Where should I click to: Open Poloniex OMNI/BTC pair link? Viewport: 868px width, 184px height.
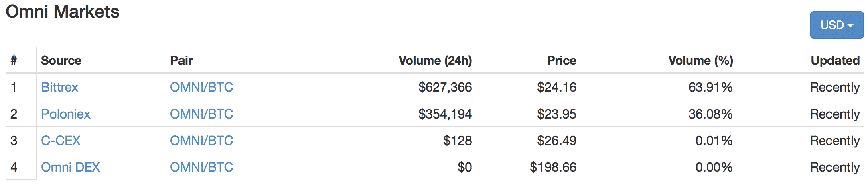pyautogui.click(x=201, y=114)
